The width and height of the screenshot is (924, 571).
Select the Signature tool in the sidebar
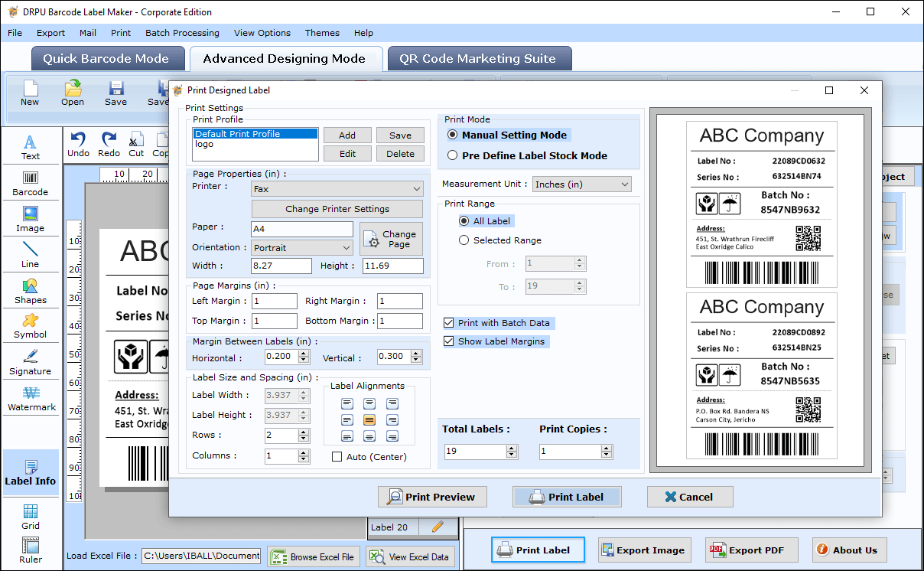[30, 362]
